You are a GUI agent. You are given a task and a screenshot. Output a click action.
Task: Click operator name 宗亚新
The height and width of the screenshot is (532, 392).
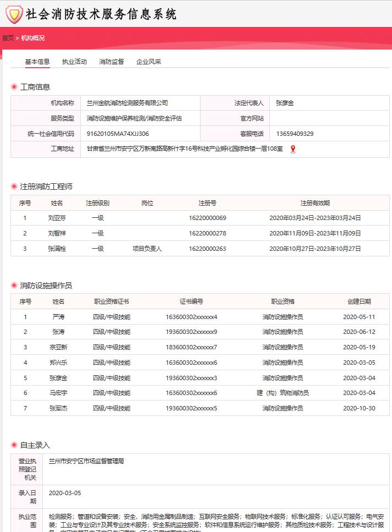[x=58, y=347]
